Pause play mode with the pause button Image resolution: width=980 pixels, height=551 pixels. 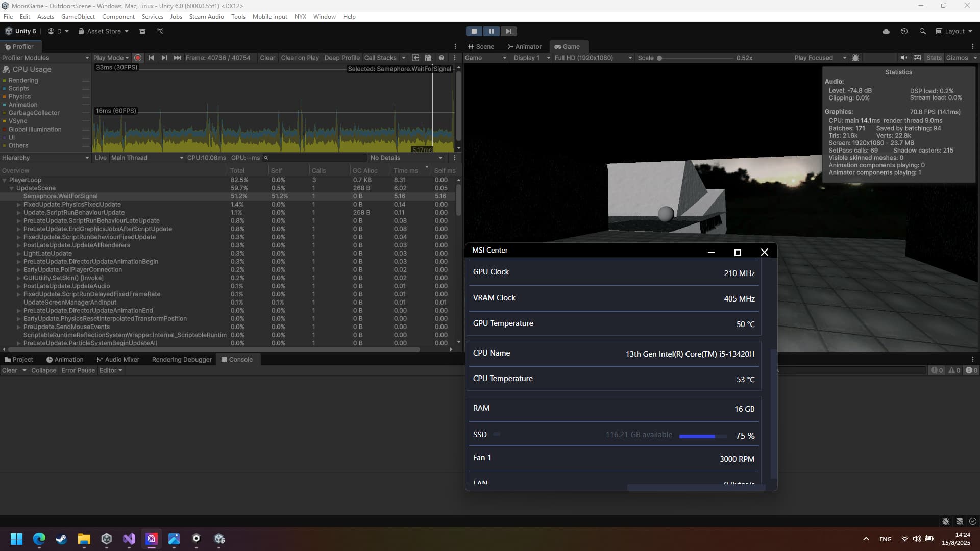[491, 31]
